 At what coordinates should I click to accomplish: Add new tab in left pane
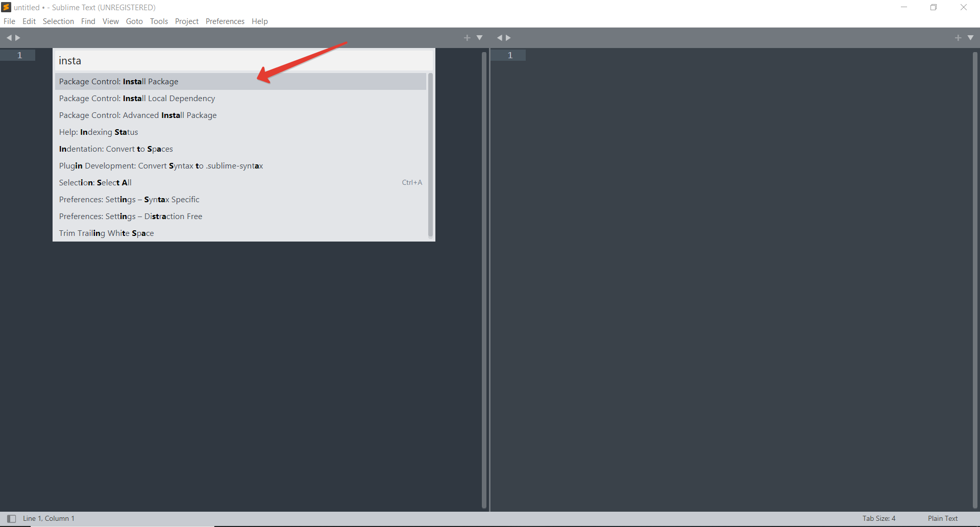click(x=467, y=38)
